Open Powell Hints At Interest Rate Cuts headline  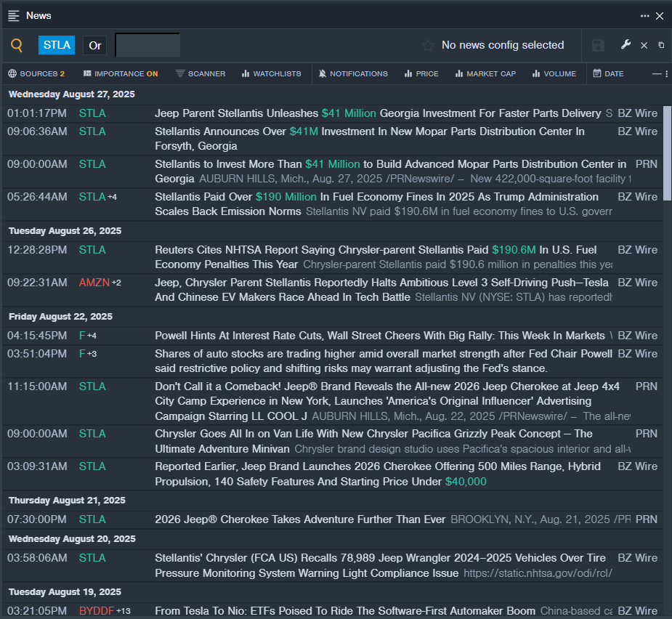(x=380, y=336)
